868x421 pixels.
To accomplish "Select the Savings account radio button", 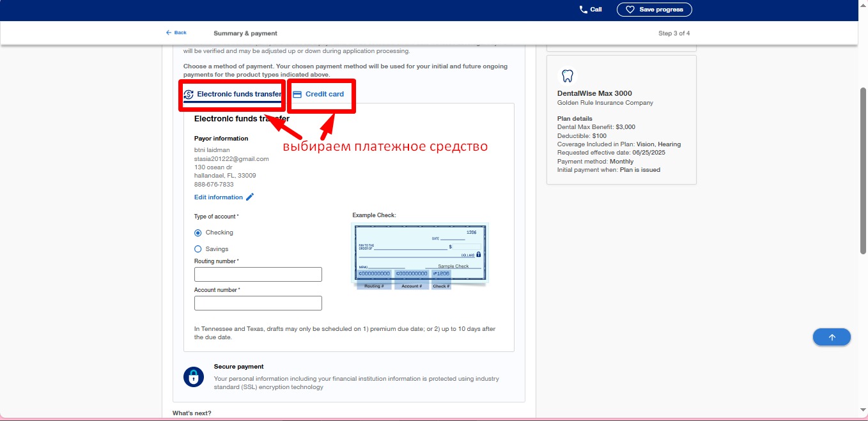I will point(198,249).
